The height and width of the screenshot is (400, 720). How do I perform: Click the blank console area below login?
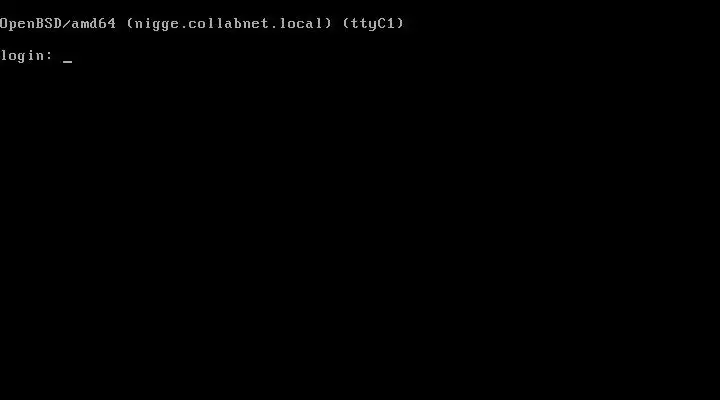[x=360, y=230]
